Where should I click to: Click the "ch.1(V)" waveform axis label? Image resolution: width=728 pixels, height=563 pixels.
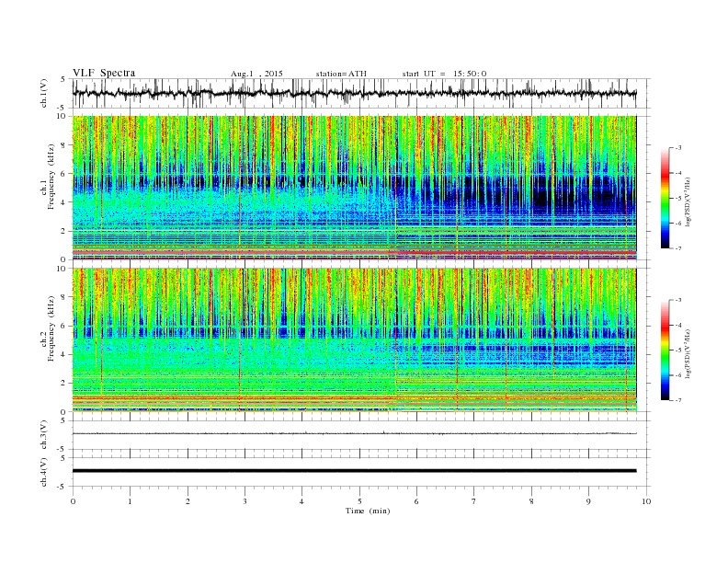44,93
